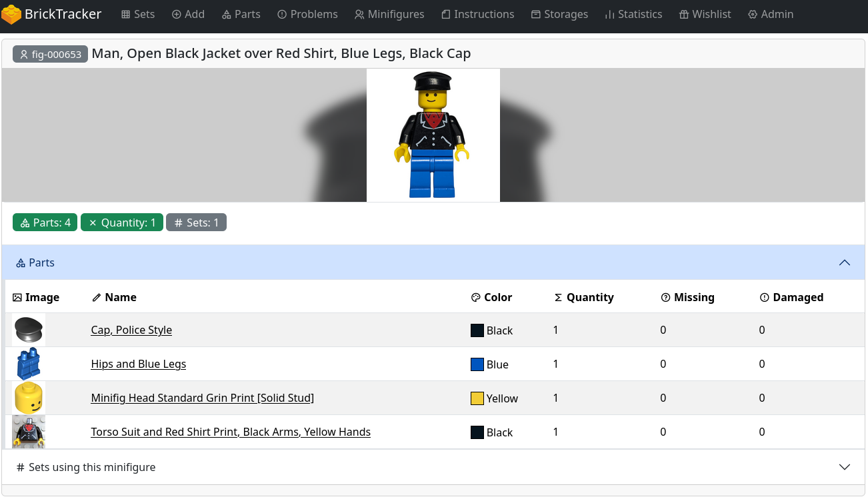The image size is (868, 501).
Task: Open the Hips and Blue Legs link
Action: point(138,364)
